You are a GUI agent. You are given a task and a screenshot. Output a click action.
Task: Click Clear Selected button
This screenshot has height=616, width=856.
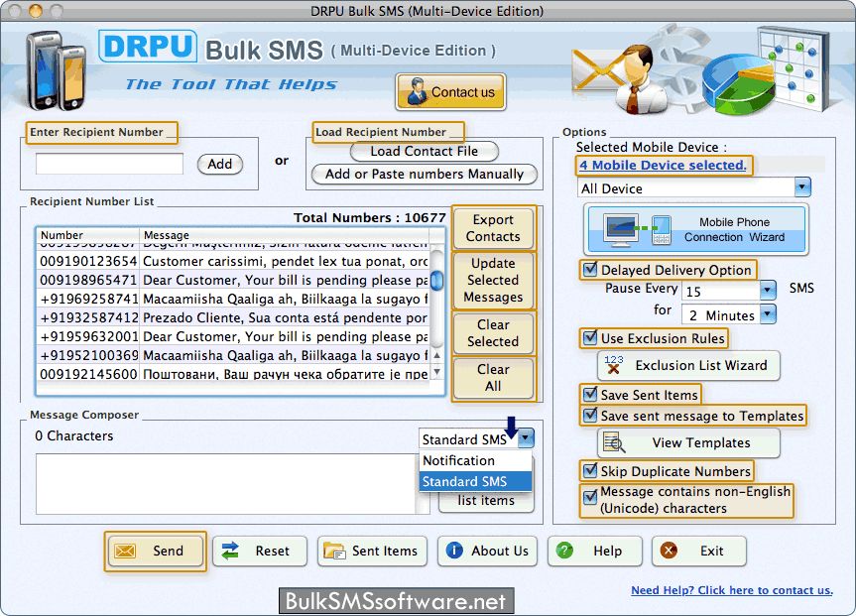[493, 333]
